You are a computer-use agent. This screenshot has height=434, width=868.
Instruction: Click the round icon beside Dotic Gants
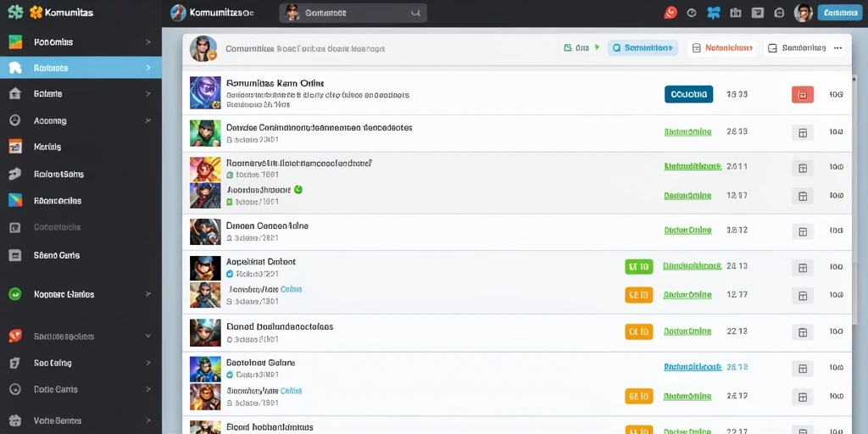click(15, 389)
